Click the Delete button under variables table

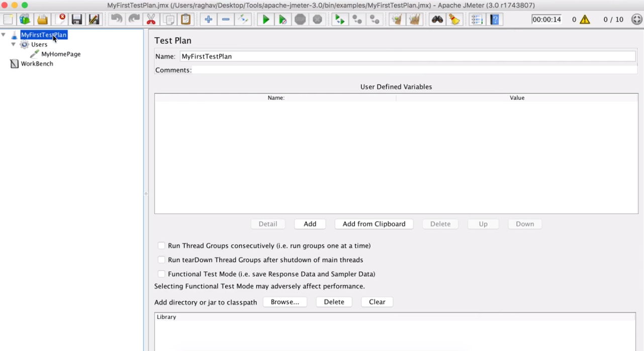tap(440, 224)
